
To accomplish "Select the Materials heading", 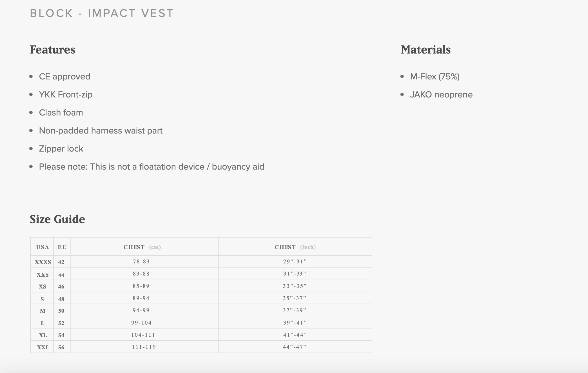I will tap(426, 50).
